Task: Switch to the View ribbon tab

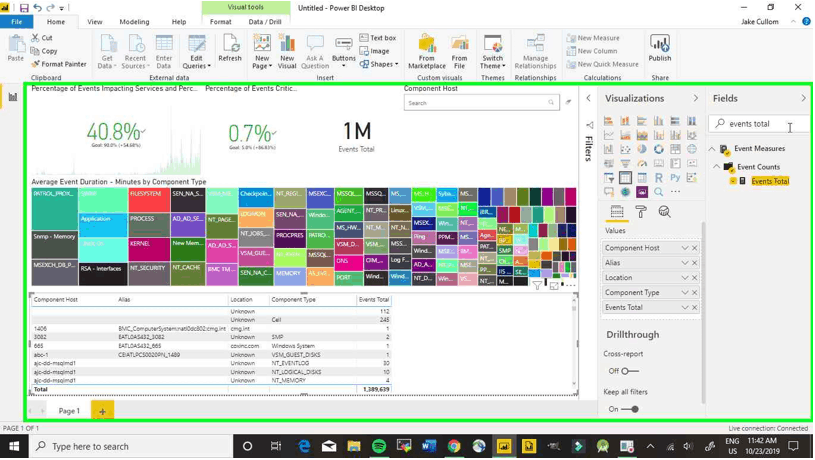Action: coord(95,22)
